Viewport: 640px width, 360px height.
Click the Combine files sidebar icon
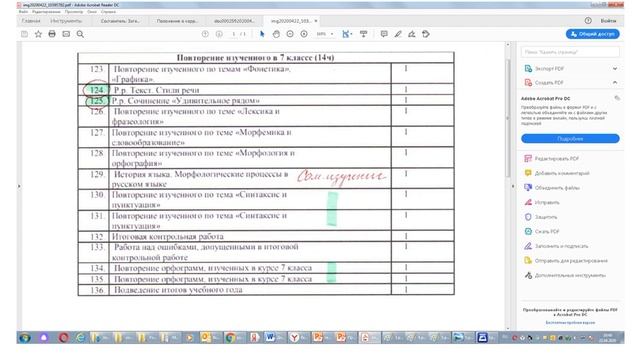click(x=528, y=188)
